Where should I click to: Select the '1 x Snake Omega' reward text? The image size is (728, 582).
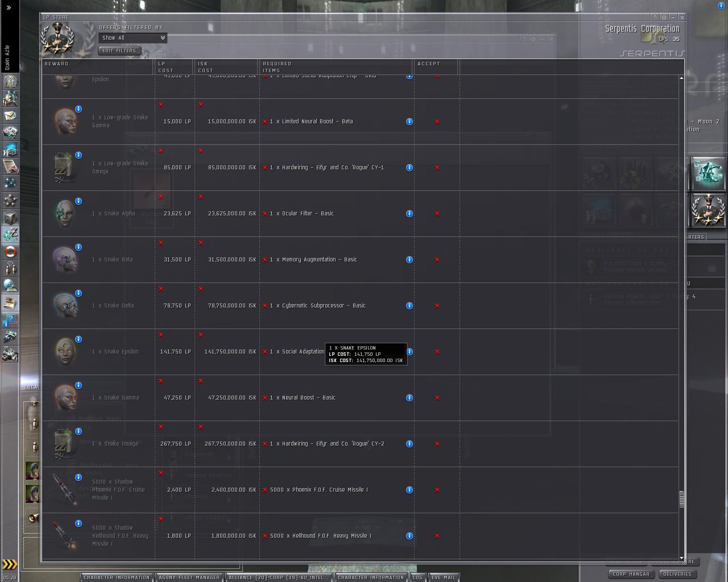pos(115,444)
